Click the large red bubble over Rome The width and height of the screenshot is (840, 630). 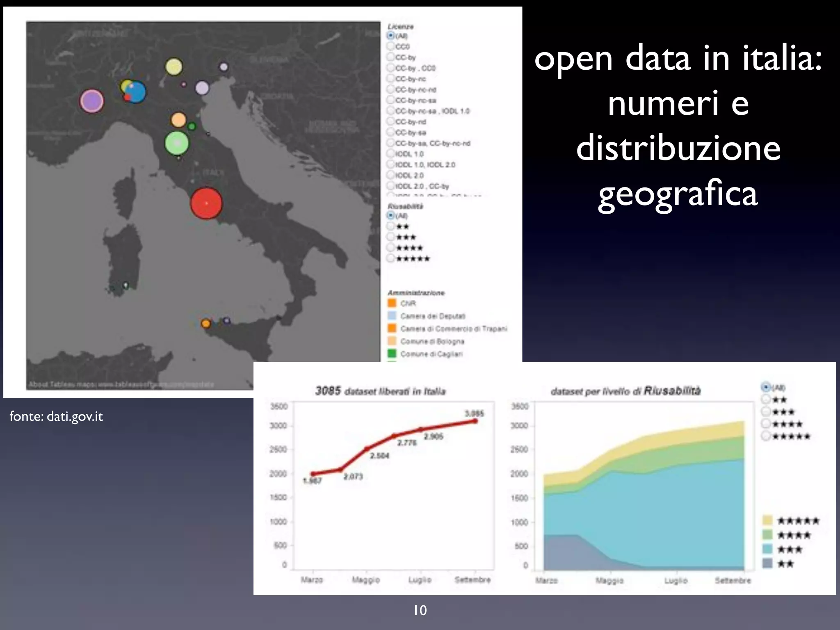click(206, 203)
